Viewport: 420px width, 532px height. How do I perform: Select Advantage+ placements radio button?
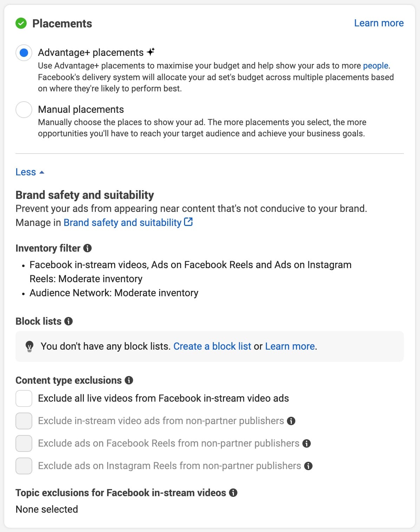tap(24, 53)
